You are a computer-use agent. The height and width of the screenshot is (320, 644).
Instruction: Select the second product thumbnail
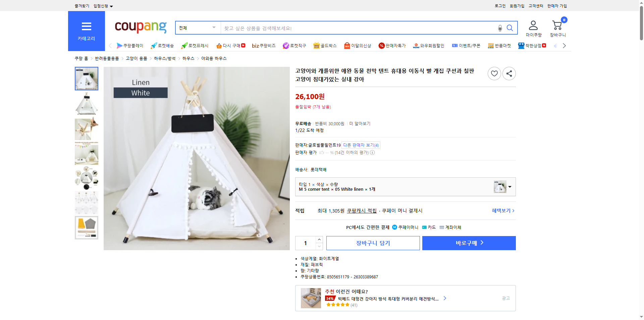86,104
